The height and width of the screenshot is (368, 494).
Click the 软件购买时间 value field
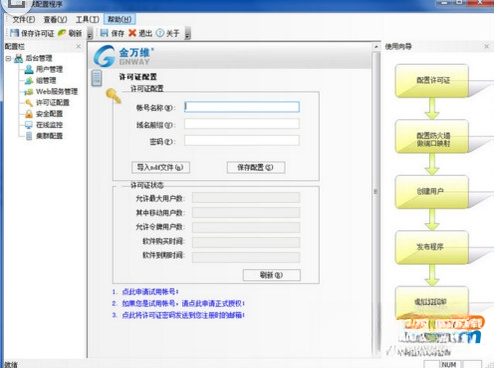click(x=246, y=242)
